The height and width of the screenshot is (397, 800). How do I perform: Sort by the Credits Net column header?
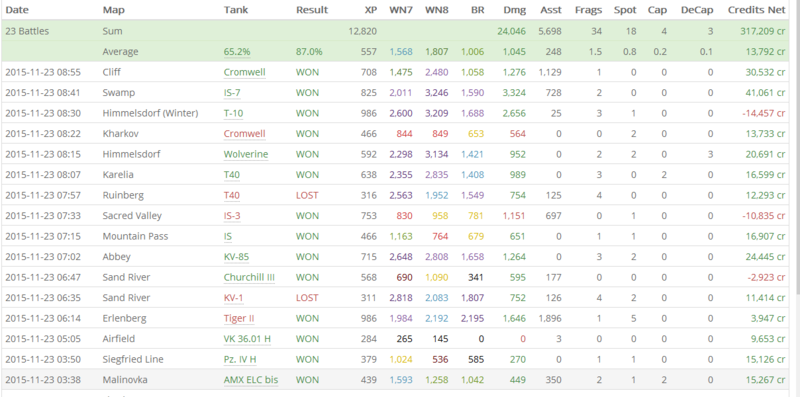pyautogui.click(x=757, y=10)
